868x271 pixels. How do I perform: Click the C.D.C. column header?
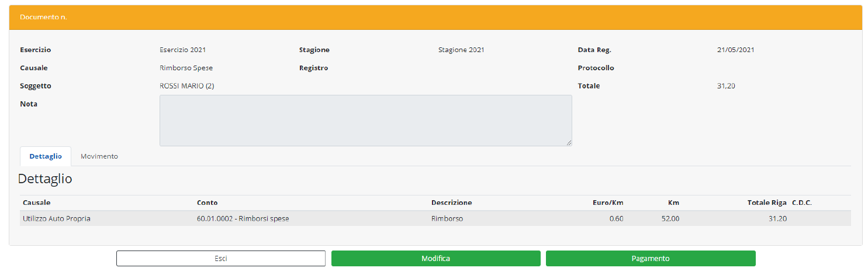pos(802,203)
